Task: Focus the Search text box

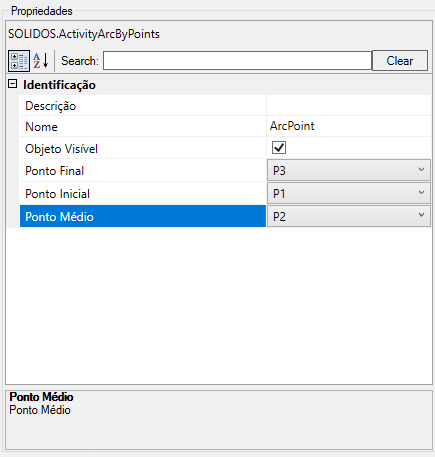Action: 237,61
